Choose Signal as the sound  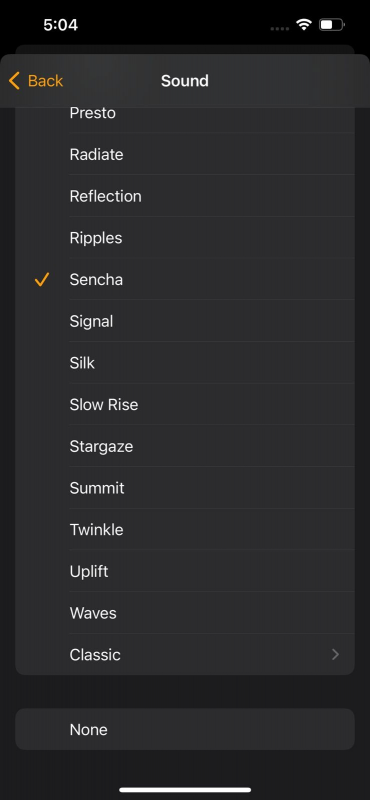click(185, 321)
